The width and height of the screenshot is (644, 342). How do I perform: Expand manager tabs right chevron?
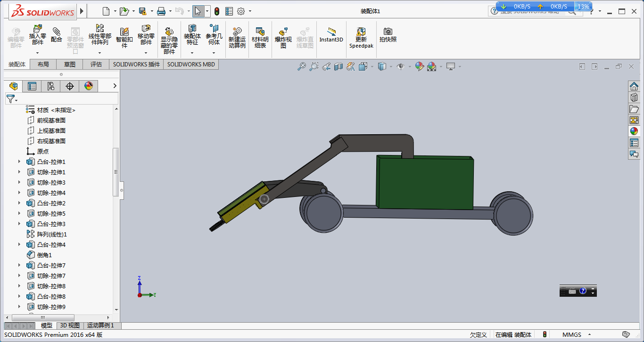click(x=115, y=86)
